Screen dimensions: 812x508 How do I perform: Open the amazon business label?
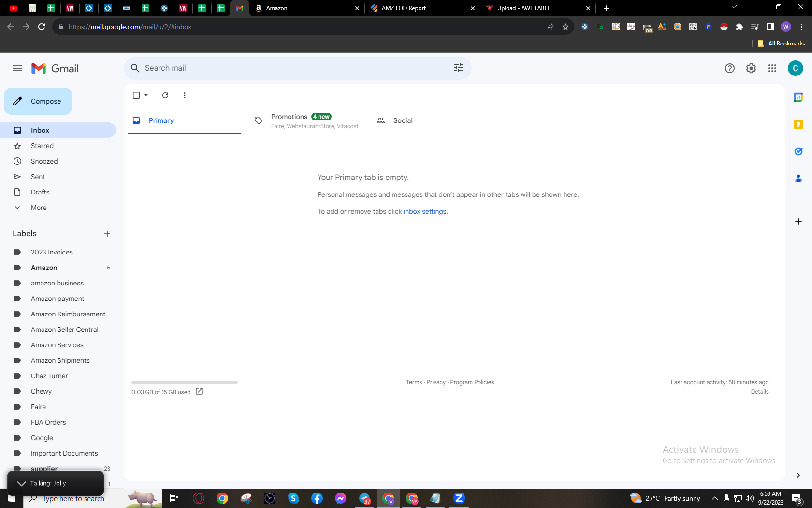pyautogui.click(x=58, y=283)
